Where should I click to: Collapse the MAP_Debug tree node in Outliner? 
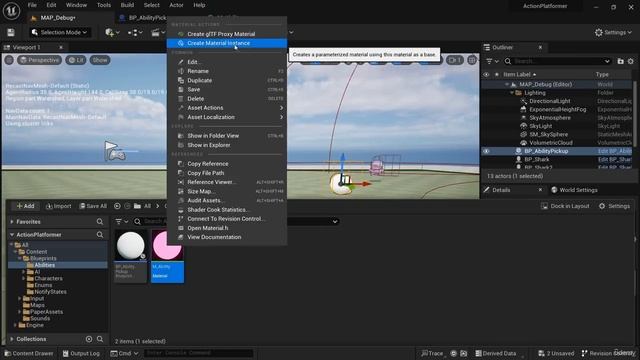[x=507, y=84]
